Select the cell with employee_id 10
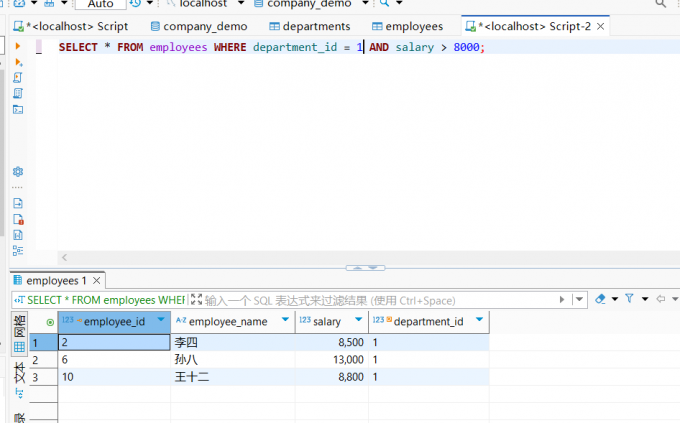 [x=114, y=377]
